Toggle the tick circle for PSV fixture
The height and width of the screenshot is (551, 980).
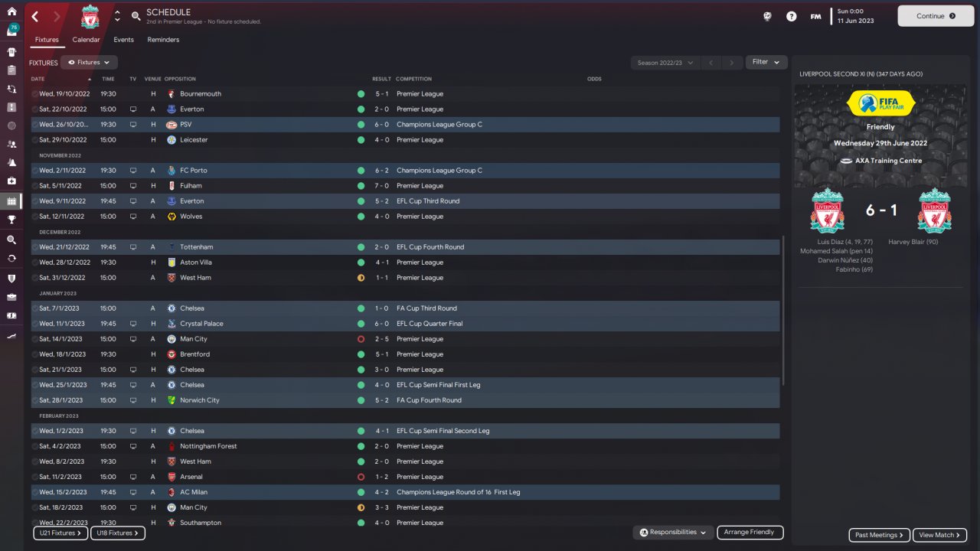tap(35, 125)
